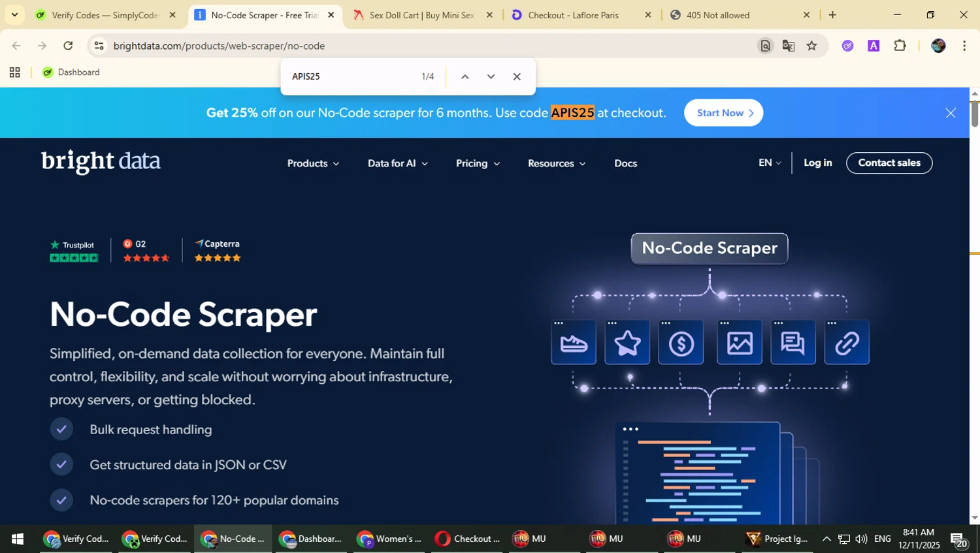Click 'Bulk request handling' text

[x=151, y=430]
